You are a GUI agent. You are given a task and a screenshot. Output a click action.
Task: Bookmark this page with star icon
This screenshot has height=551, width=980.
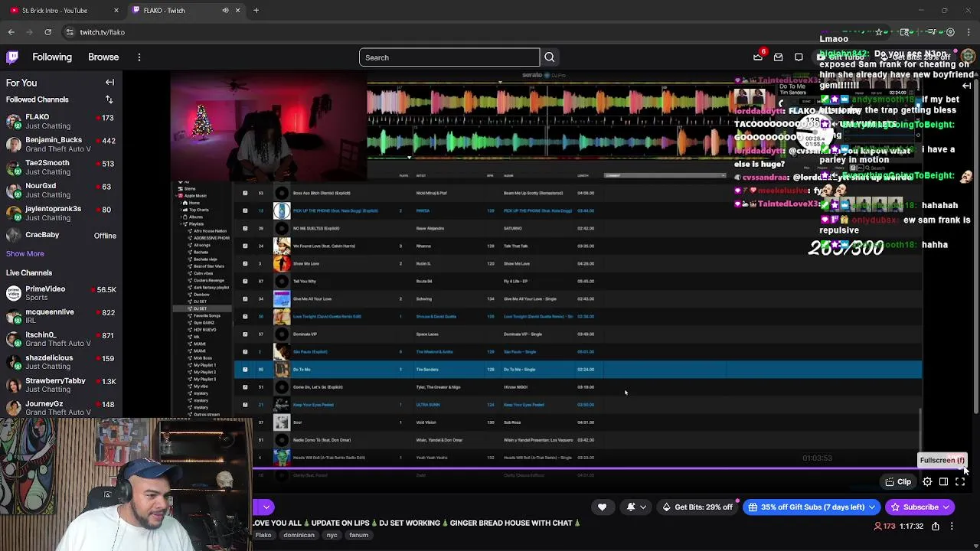878,32
